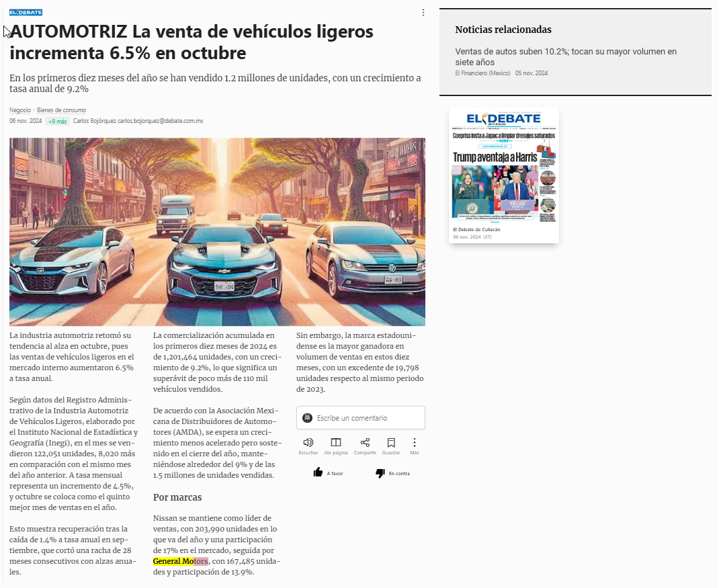Open the Negocio category link
The height and width of the screenshot is (588, 719).
tap(20, 110)
